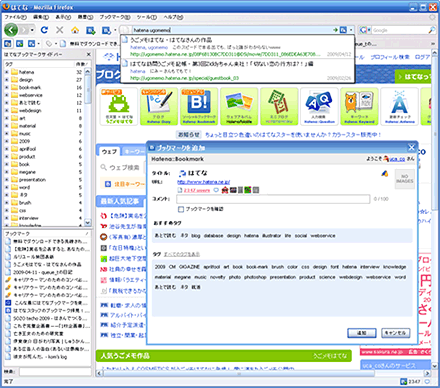This screenshot has height=388, width=440.
Task: Close the Hatena bookmark sidebar
Action: [x=88, y=54]
